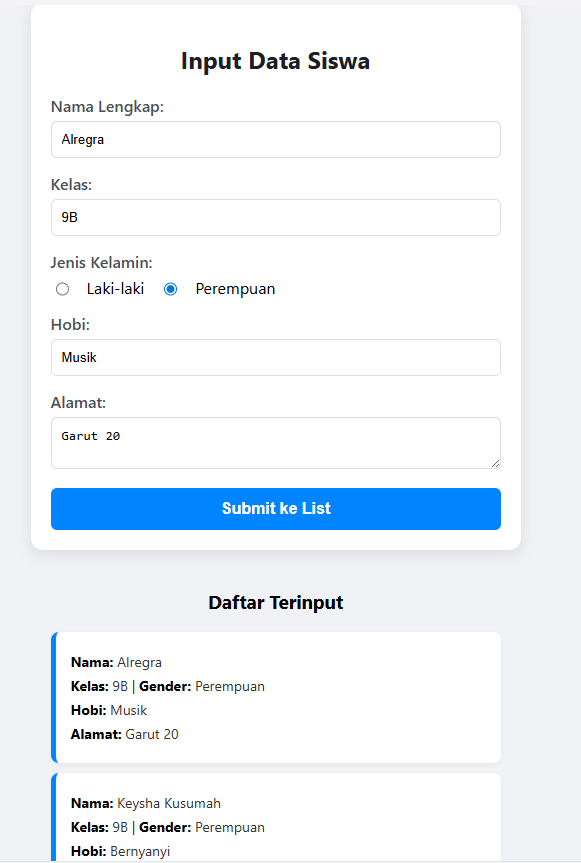This screenshot has width=581, height=863.
Task: Grab the Alamat textarea resize handle
Action: (x=495, y=463)
